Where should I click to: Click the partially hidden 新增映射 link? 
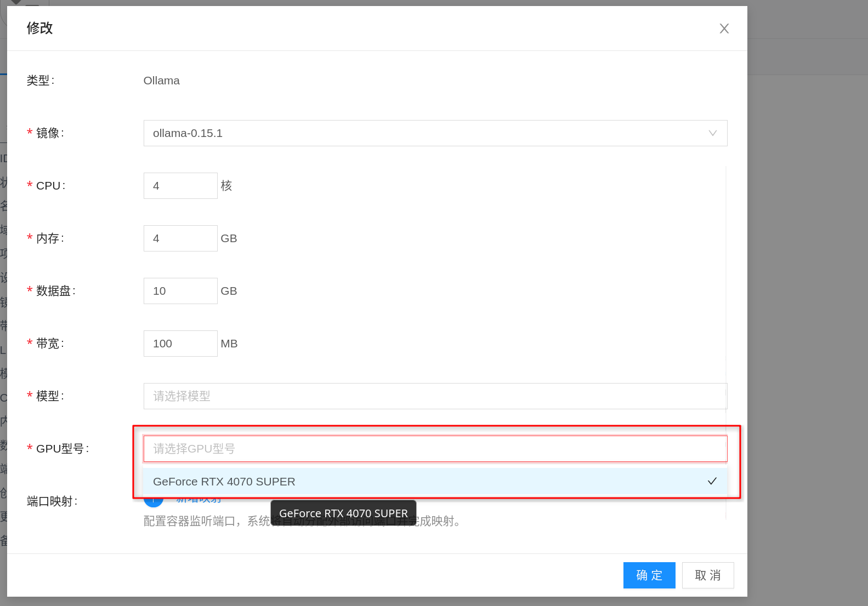click(198, 500)
